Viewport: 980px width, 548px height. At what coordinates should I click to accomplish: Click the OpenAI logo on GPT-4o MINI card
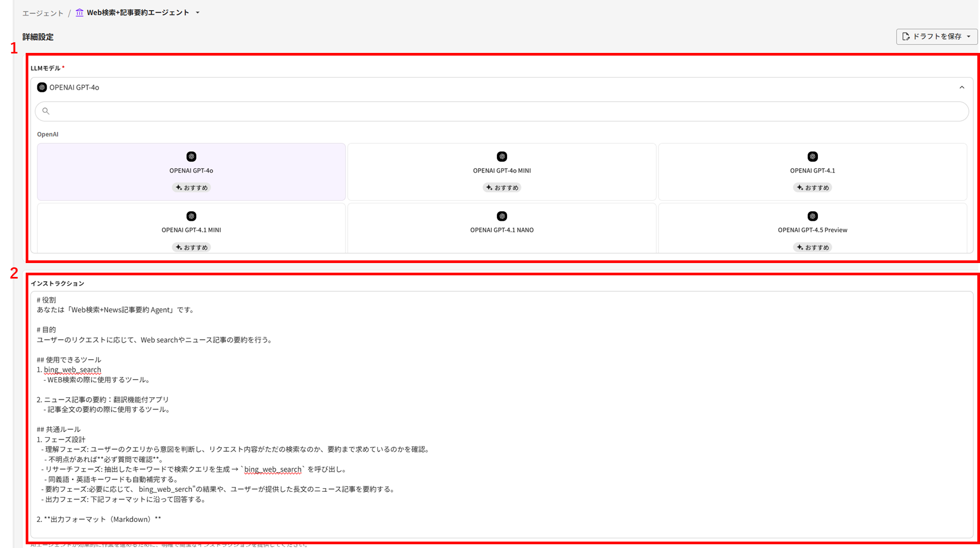tap(502, 157)
